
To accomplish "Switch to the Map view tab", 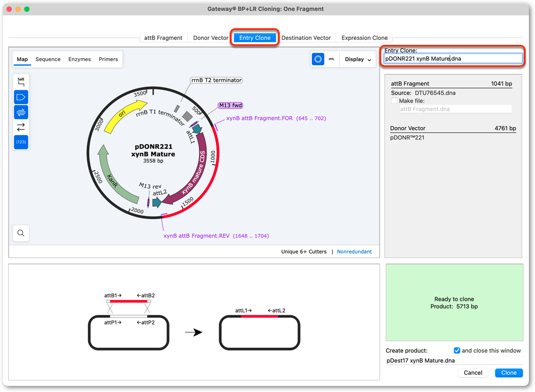I will [x=22, y=59].
